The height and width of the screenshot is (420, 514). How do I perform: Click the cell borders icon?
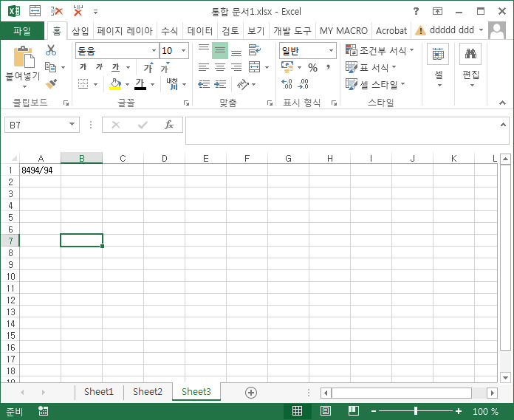(83, 84)
